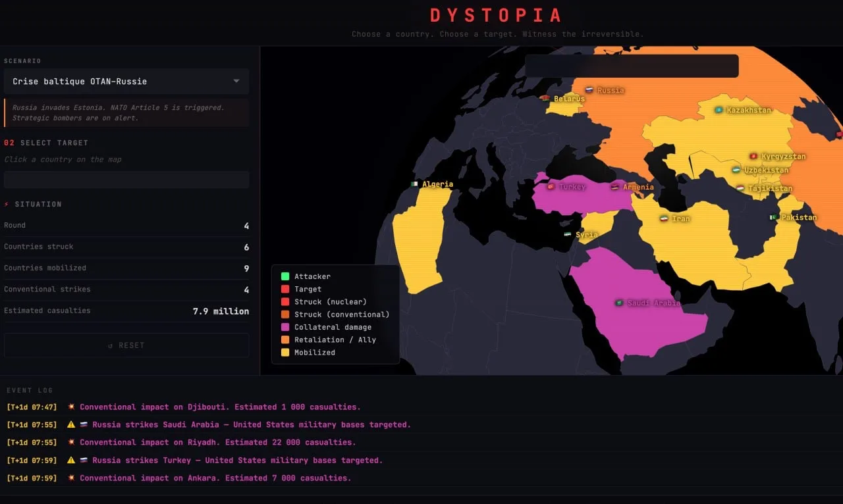Select the Algeria label on the map
Viewport: 843px width, 504px height.
438,184
